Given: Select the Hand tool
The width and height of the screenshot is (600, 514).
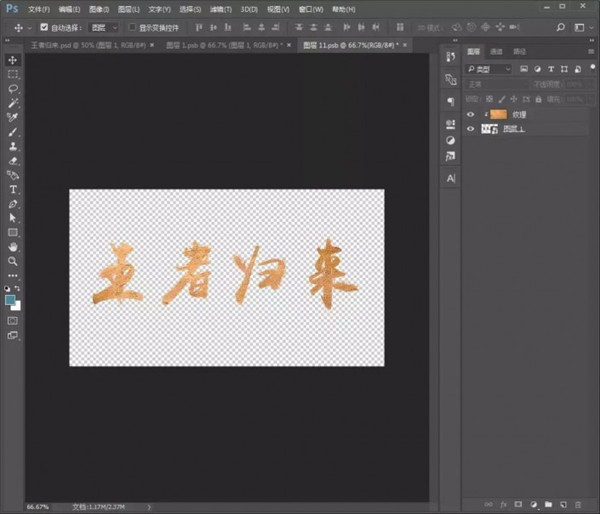Looking at the screenshot, I should pyautogui.click(x=13, y=246).
